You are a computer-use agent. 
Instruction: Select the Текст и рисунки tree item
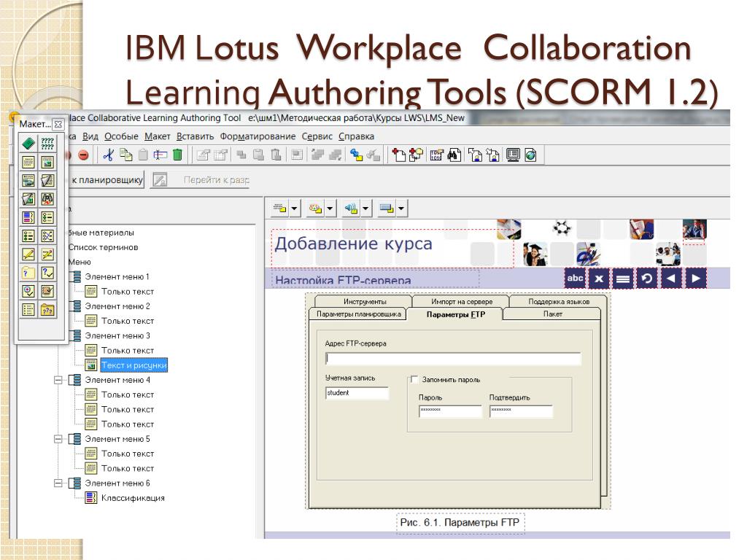[134, 365]
